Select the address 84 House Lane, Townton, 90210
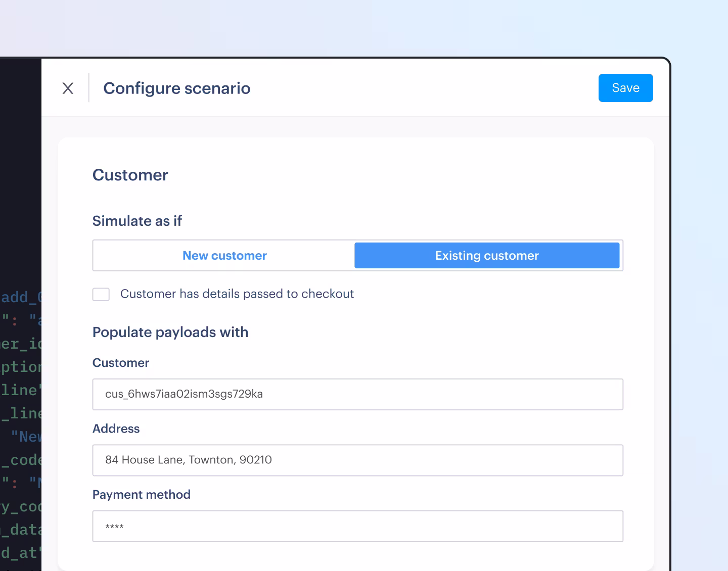 coord(188,460)
